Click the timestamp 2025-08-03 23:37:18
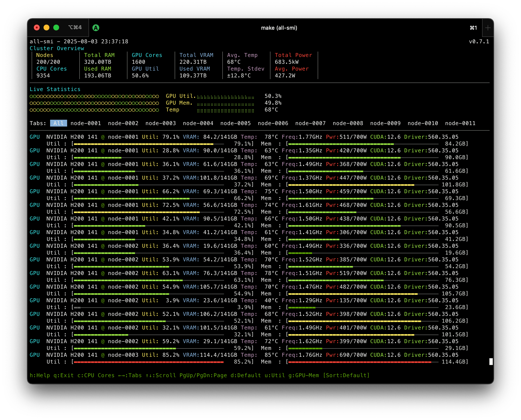 [x=96, y=41]
